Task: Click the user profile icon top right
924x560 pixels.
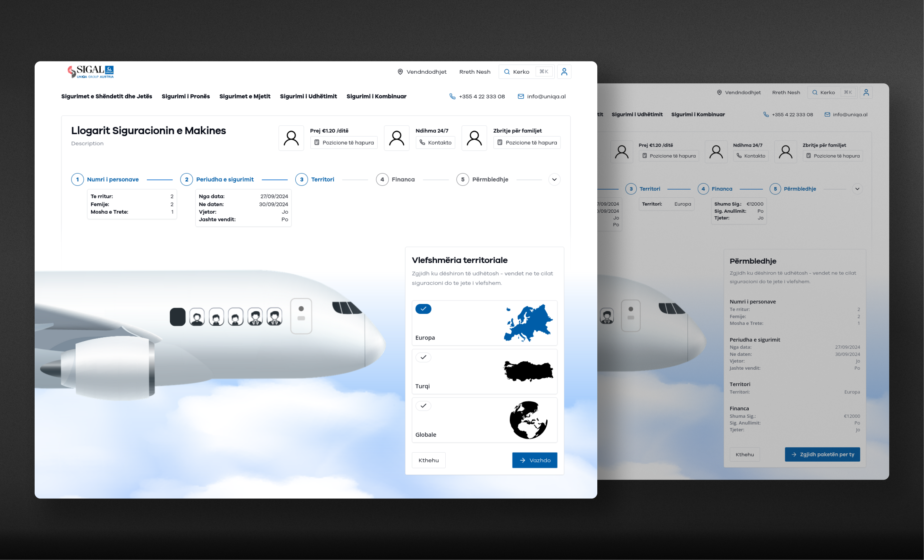Action: pos(564,71)
